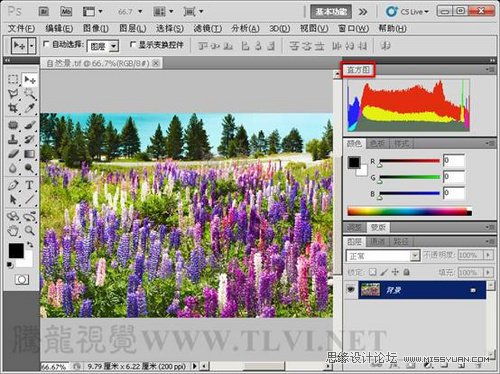
Task: Select the 3D Object Rotate tool
Action: [x=13, y=216]
